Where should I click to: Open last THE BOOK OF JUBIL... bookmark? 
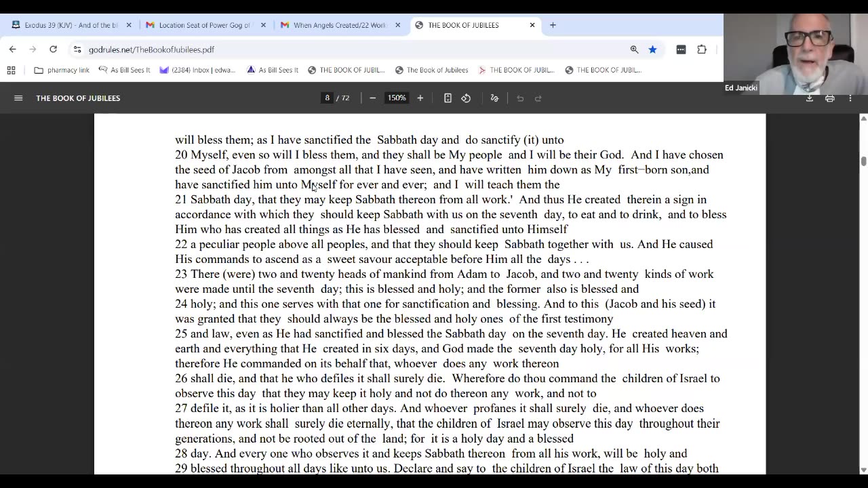[603, 70]
